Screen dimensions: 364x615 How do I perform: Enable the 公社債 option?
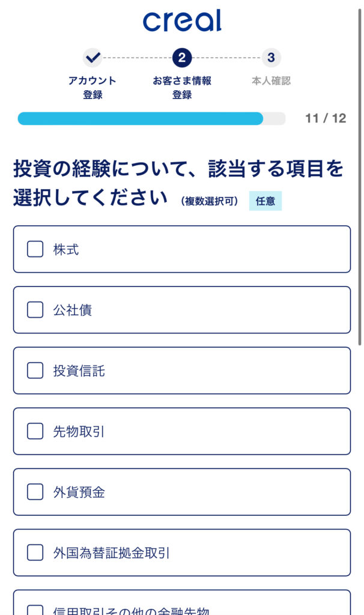[x=35, y=310]
